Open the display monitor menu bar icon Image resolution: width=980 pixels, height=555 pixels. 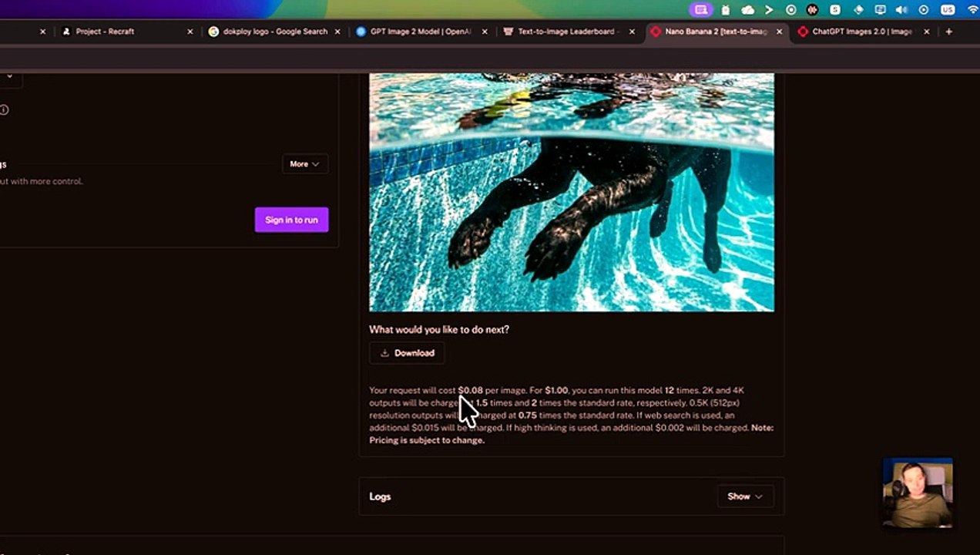879,10
